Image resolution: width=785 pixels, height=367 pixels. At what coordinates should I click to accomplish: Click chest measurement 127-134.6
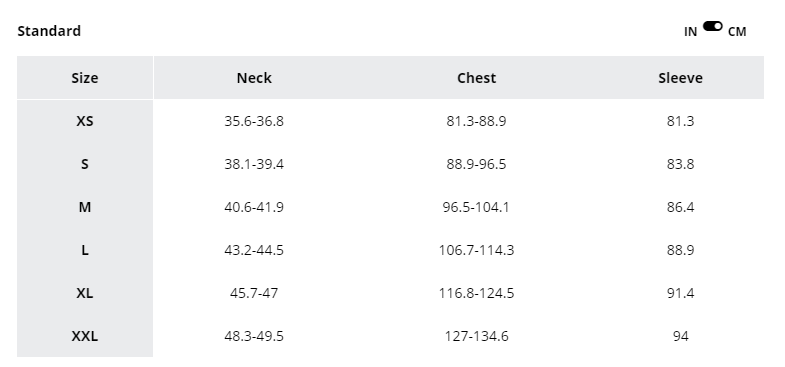[476, 336]
